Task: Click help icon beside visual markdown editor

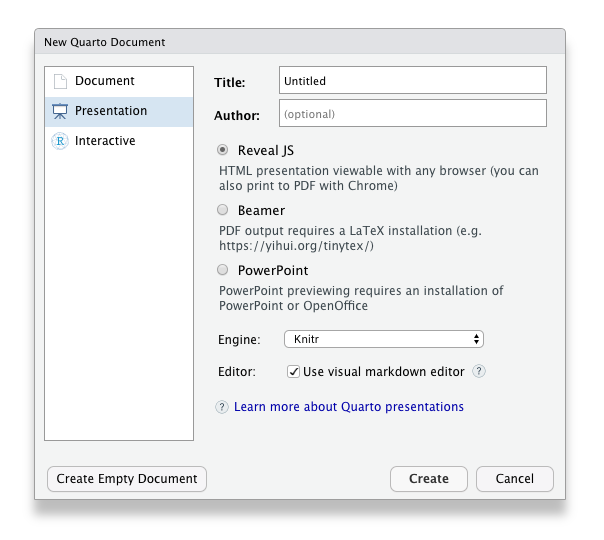Action: pyautogui.click(x=479, y=371)
